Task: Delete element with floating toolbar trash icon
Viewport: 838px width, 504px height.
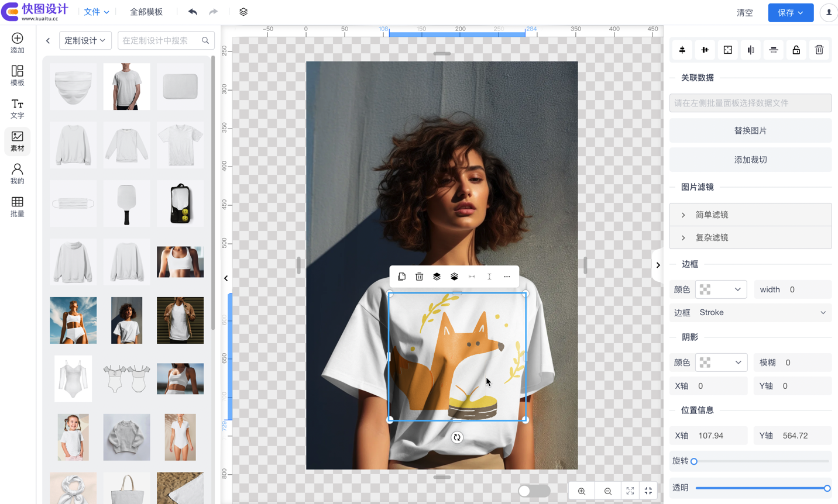Action: 419,277
